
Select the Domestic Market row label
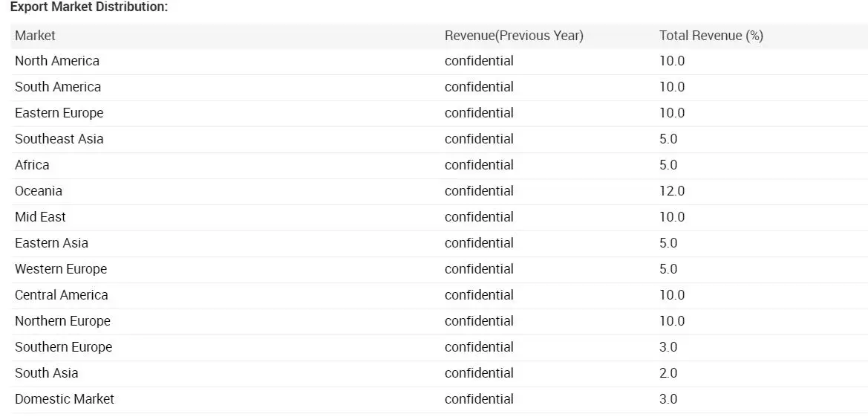pos(65,399)
